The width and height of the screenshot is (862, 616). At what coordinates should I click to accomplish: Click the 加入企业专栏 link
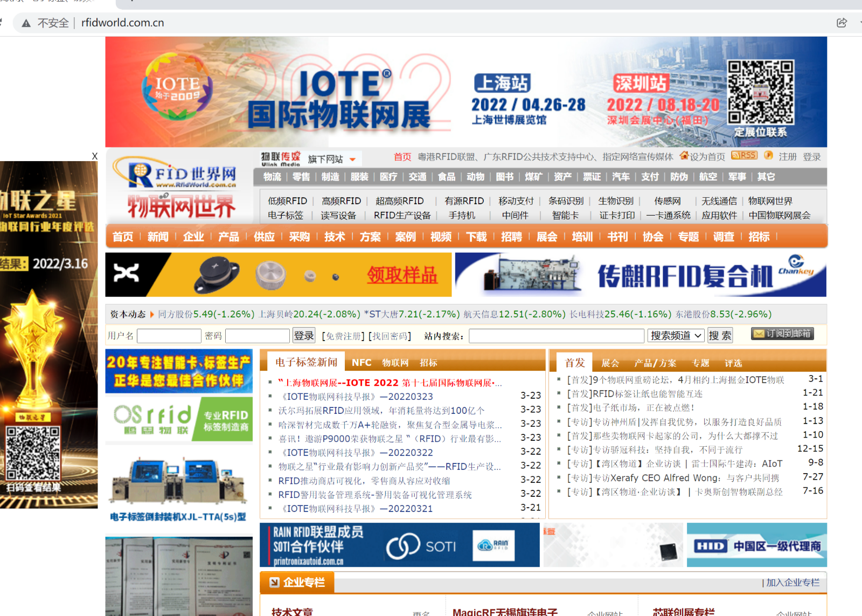click(793, 583)
